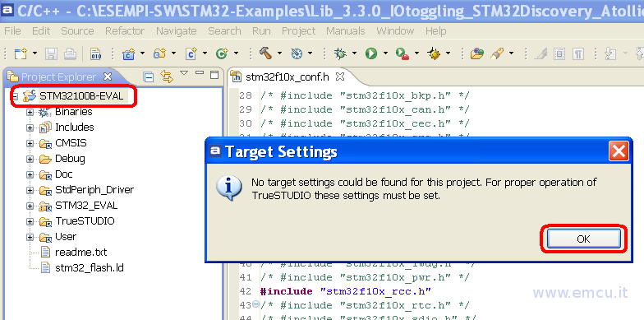644x320 pixels.
Task: Click the Save disk icon
Action: (x=52, y=53)
